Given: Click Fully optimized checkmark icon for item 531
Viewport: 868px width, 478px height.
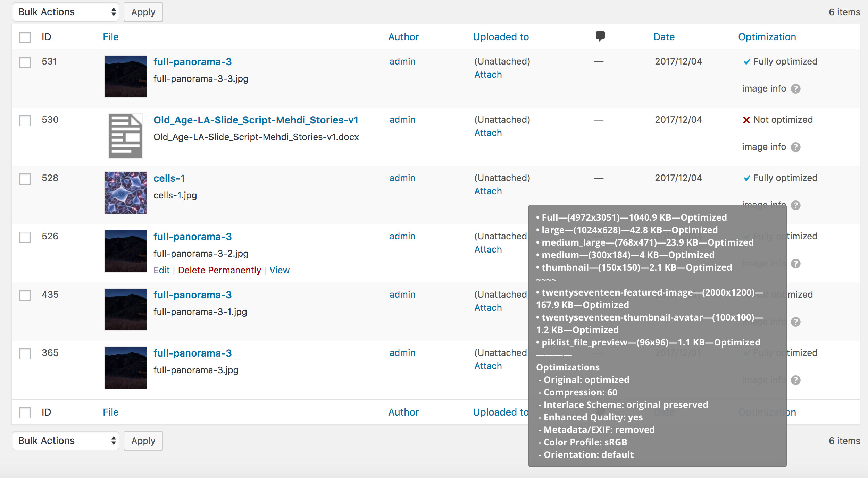Looking at the screenshot, I should 746,62.
